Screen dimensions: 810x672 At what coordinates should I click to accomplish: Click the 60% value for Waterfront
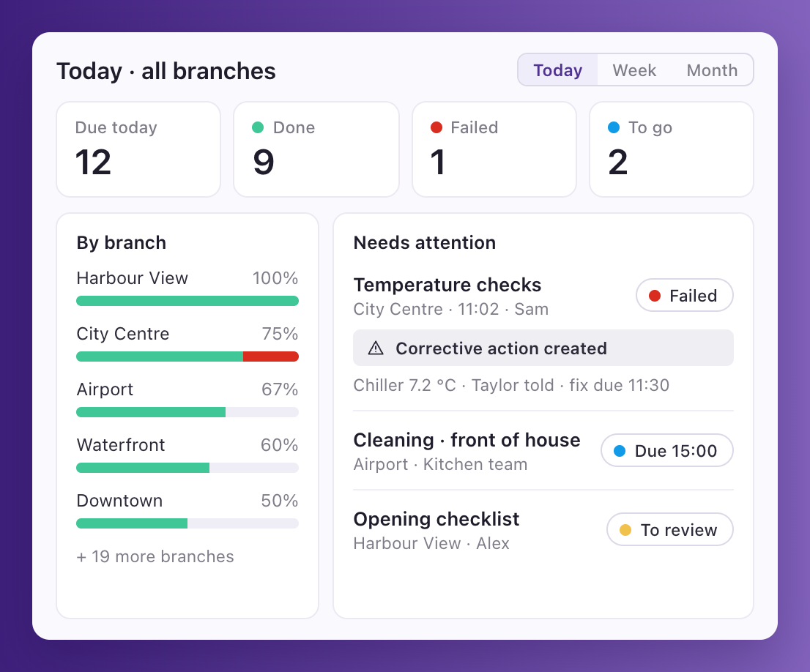pos(280,445)
